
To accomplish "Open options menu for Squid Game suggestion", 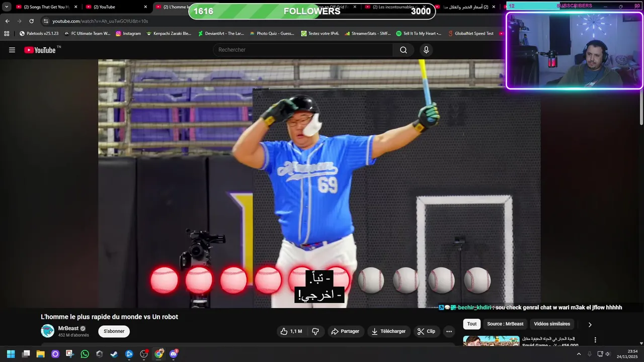I will coord(595,340).
